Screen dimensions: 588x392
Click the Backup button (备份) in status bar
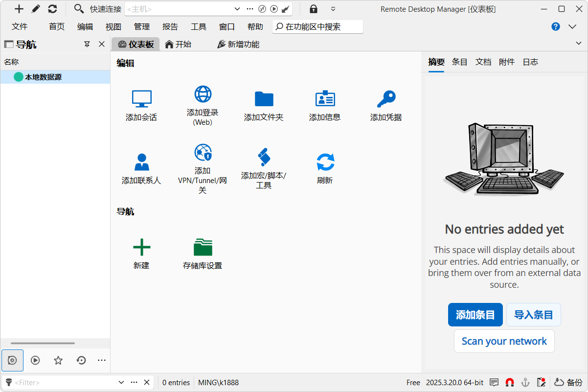click(x=568, y=382)
